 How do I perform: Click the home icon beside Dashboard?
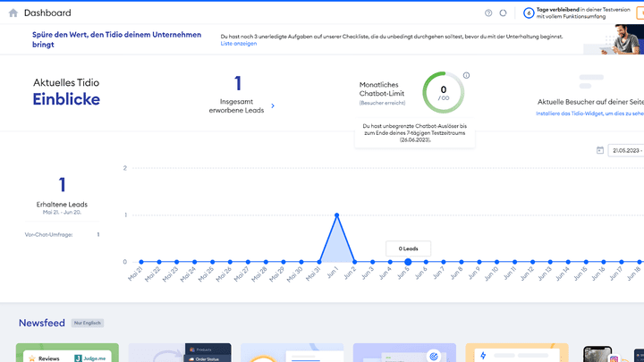point(13,13)
